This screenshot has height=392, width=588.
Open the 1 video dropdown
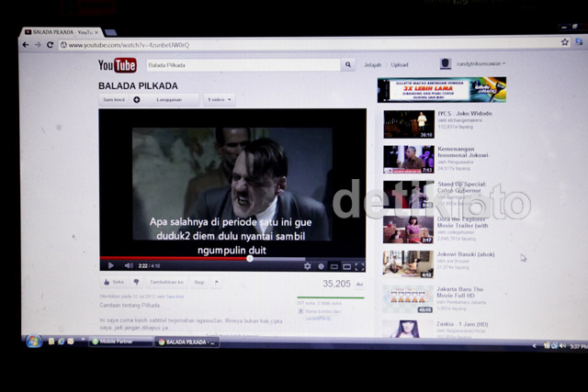(x=220, y=100)
